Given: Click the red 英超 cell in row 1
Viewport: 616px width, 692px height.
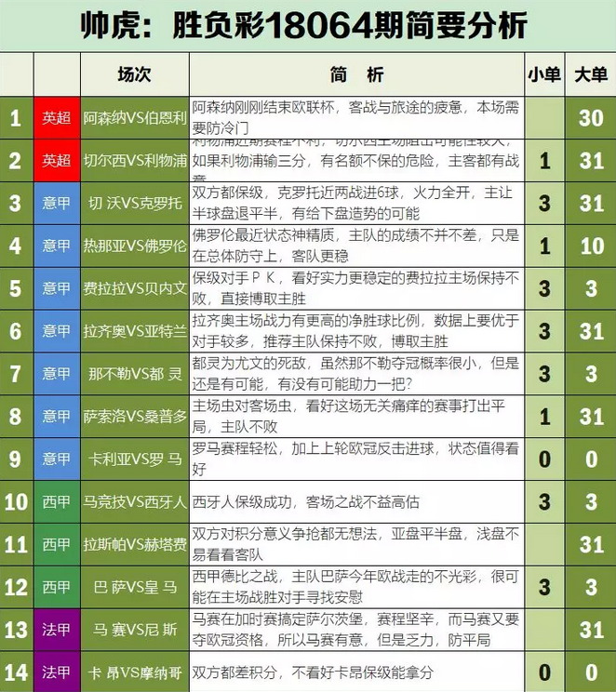Looking at the screenshot, I should click(x=57, y=118).
